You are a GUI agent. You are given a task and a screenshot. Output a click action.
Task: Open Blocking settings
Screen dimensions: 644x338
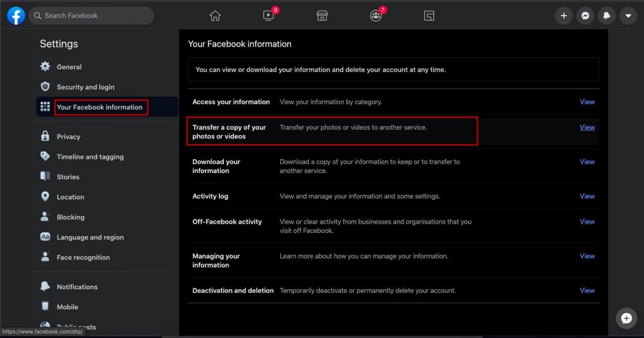coord(70,217)
